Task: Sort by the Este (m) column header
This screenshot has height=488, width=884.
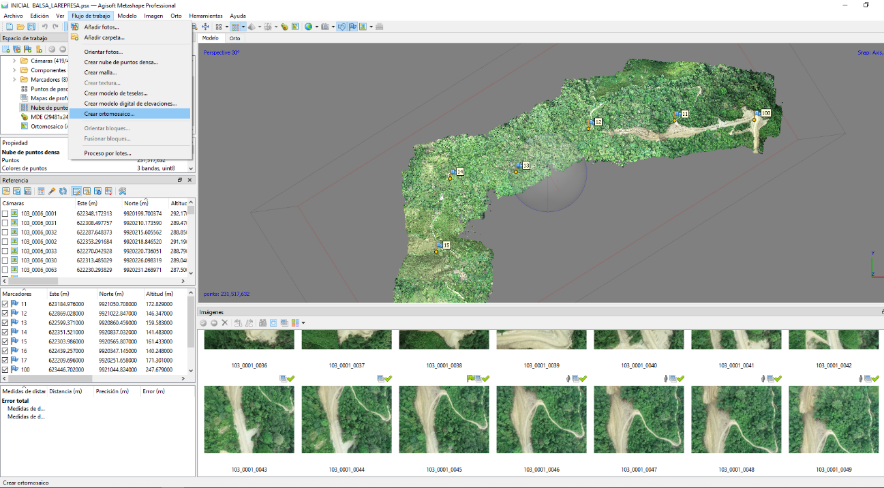Action: point(88,202)
